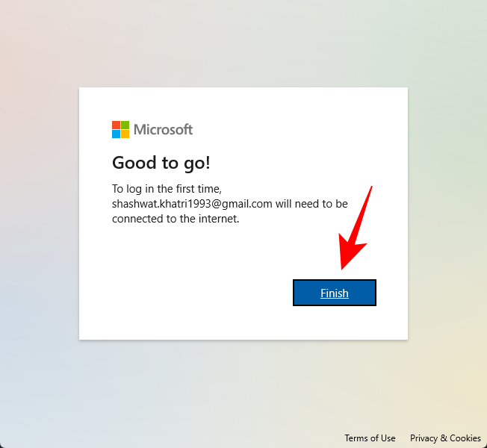Click the gray Microsoft wordmark text

[163, 129]
